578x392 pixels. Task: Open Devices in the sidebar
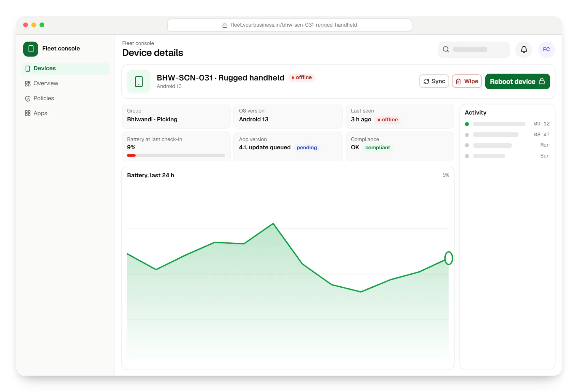tap(65, 69)
